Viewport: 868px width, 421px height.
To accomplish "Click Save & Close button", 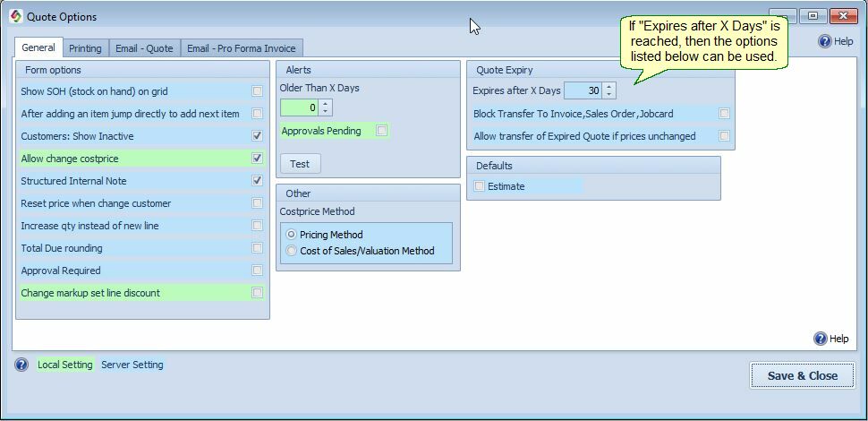I will (x=802, y=376).
